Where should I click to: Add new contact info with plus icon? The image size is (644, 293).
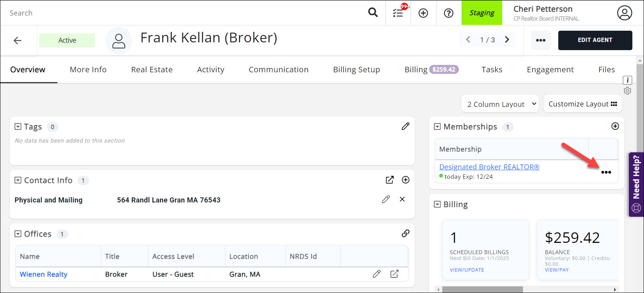point(405,180)
